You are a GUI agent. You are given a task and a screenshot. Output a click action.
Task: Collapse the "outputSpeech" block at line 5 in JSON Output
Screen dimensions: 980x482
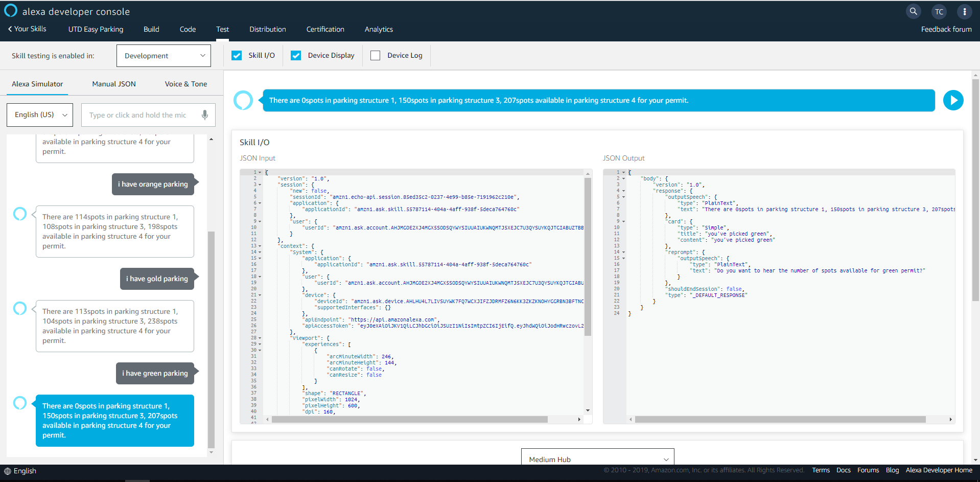623,197
